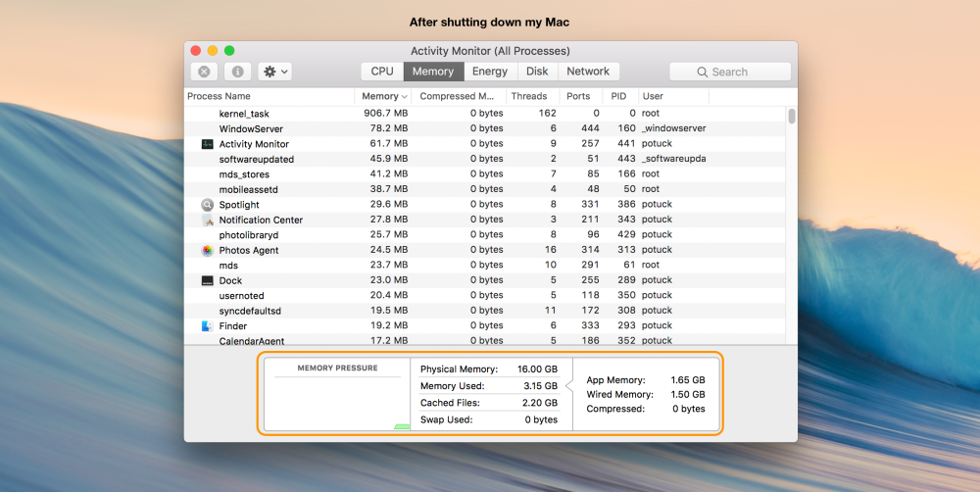Viewport: 980px width, 492px height.
Task: Open the gear action menu dropdown
Action: (275, 72)
